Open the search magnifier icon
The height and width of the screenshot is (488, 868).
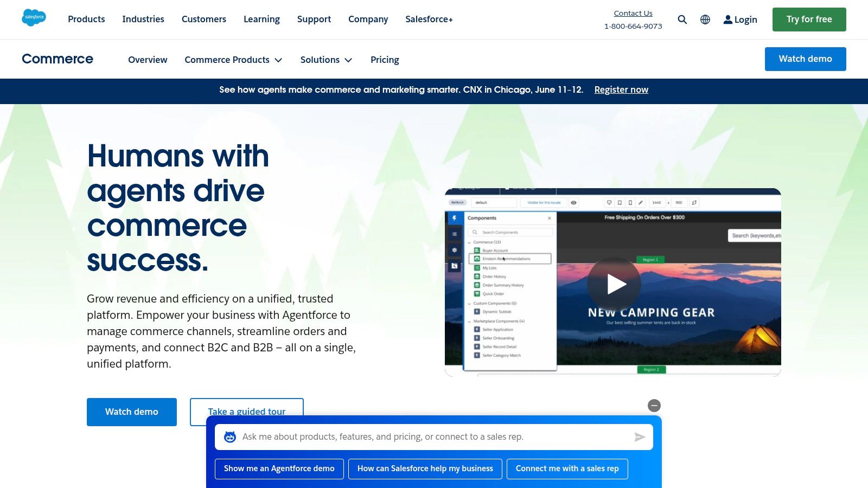tap(682, 20)
